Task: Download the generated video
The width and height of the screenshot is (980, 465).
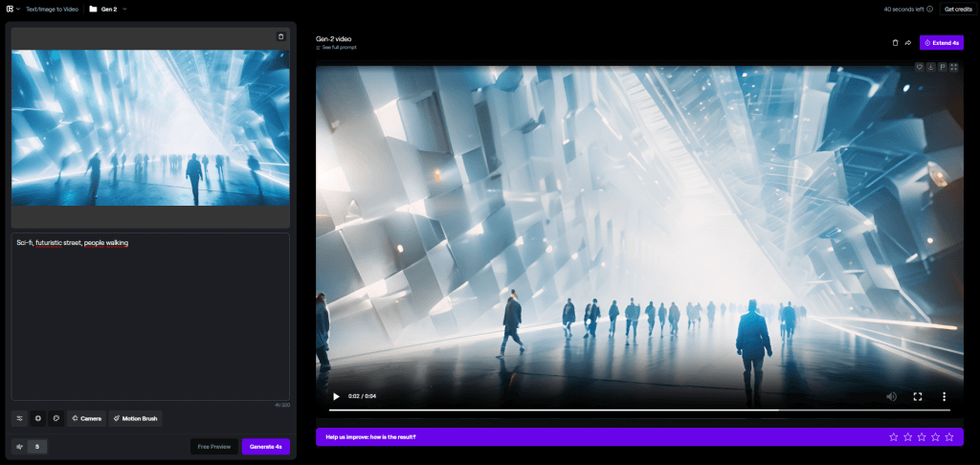Action: [931, 67]
